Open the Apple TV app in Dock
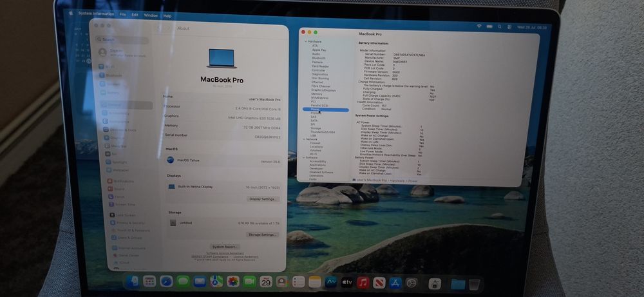The width and height of the screenshot is (644, 297). [x=347, y=282]
